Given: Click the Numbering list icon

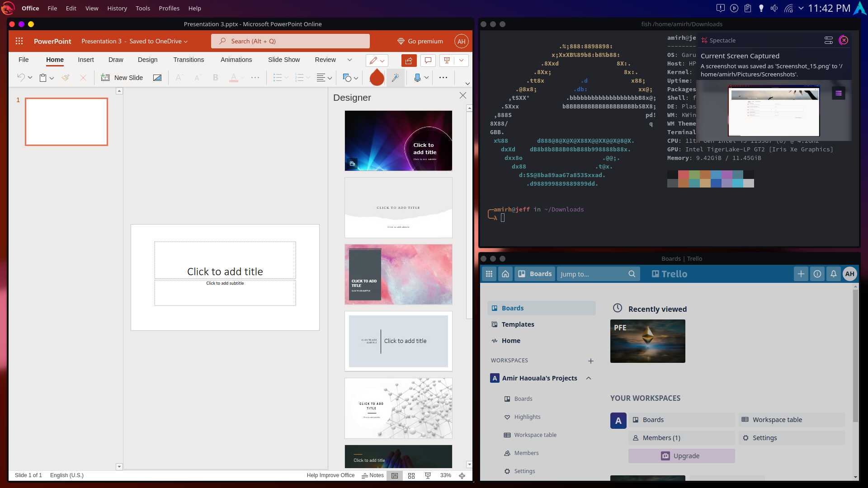Looking at the screenshot, I should pos(299,78).
